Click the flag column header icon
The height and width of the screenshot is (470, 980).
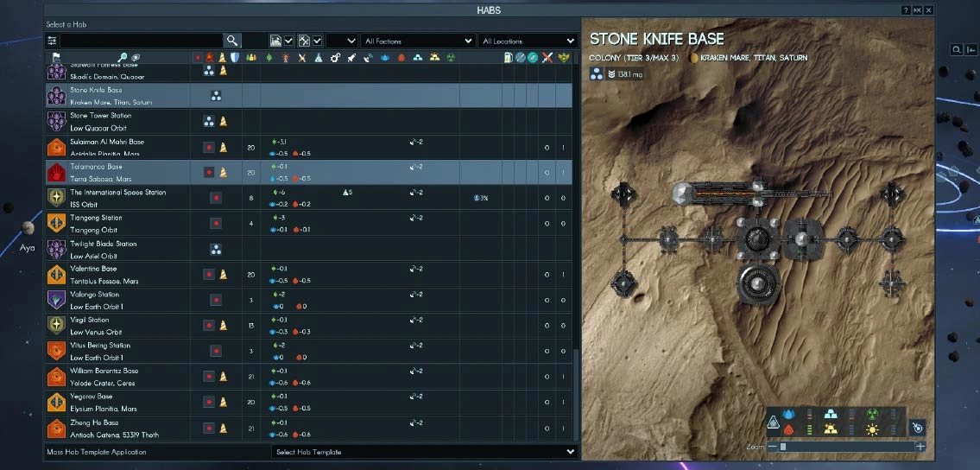55,58
